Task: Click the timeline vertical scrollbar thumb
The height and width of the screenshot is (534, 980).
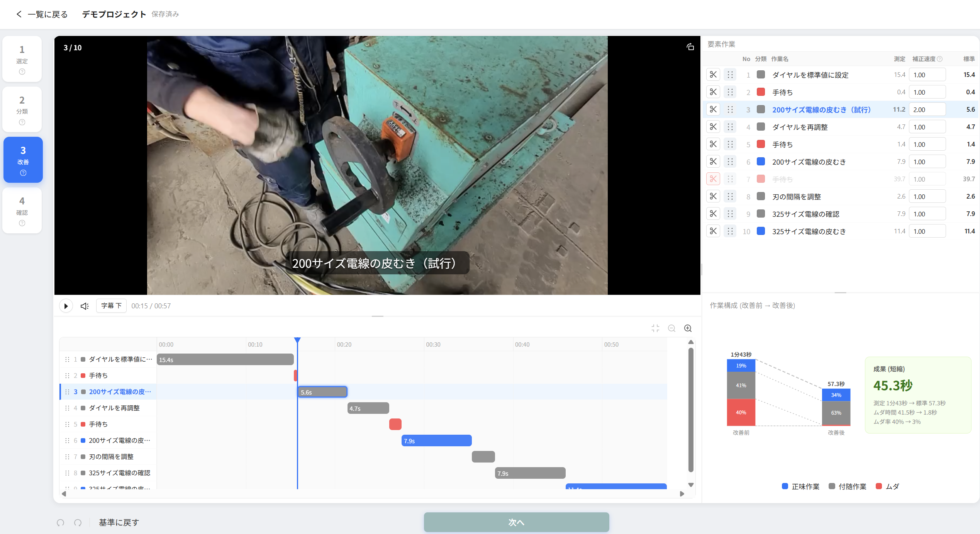Action: [691, 410]
